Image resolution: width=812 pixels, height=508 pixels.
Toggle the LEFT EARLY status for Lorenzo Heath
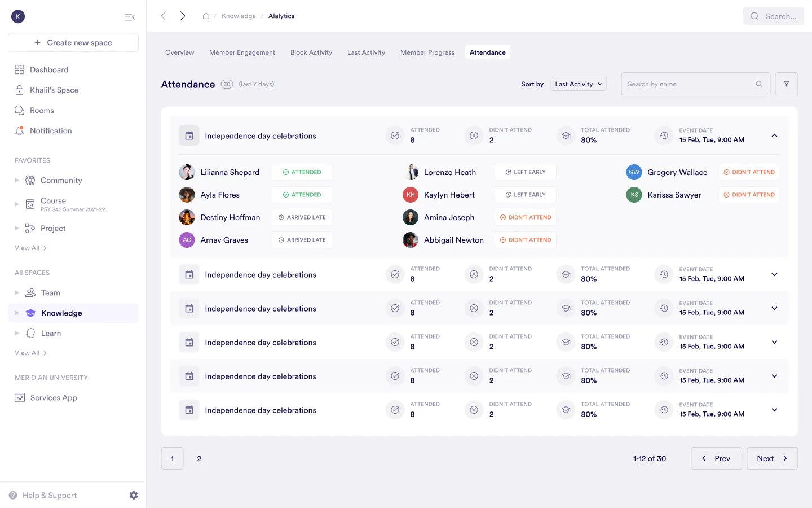click(x=525, y=172)
